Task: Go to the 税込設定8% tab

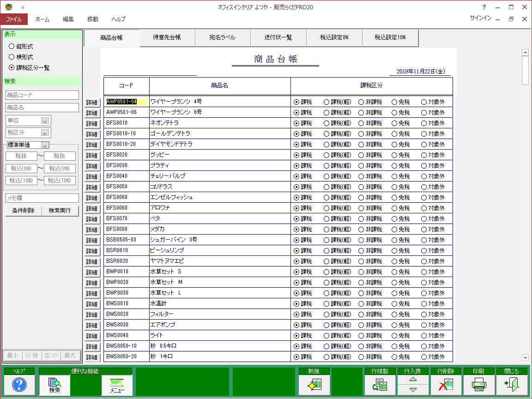Action: pyautogui.click(x=334, y=38)
